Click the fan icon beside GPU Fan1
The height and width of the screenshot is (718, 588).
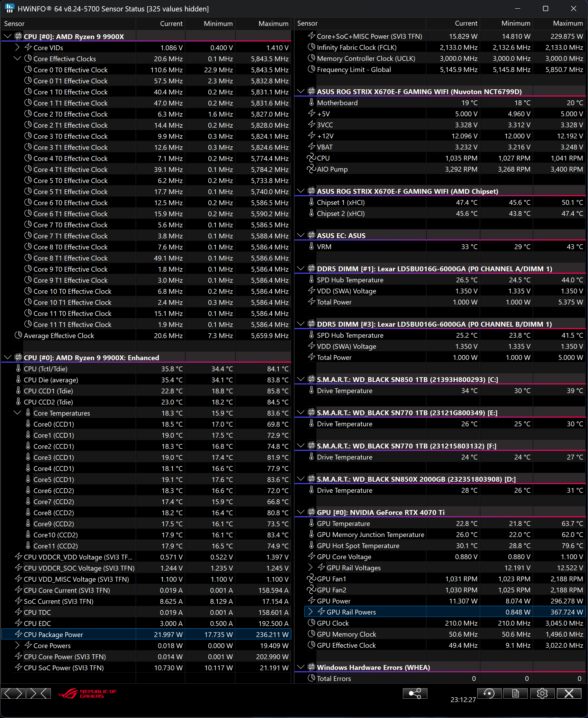pos(311,579)
